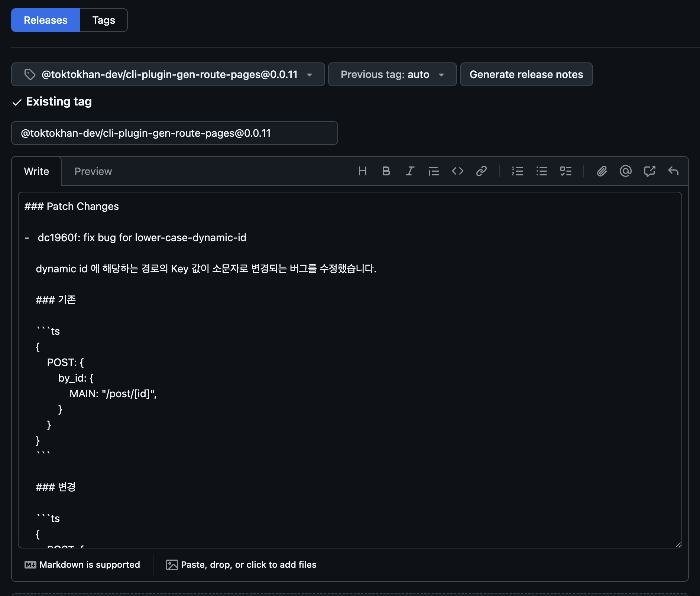700x596 pixels.
Task: Expand the Previous tag: auto dropdown
Action: click(392, 74)
